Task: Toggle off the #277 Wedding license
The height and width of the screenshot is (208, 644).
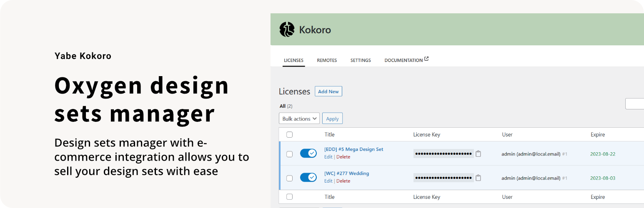Action: [308, 178]
